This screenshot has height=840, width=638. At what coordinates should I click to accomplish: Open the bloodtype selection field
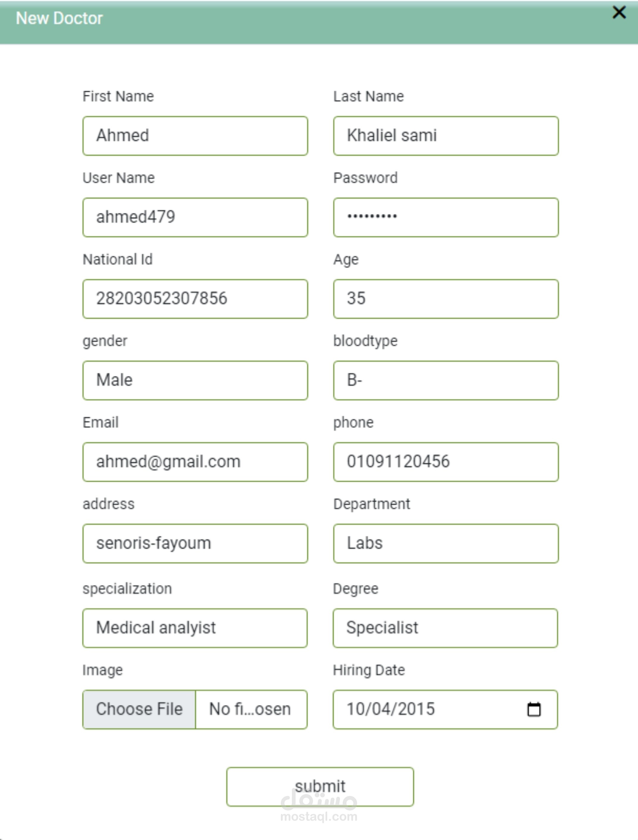tap(446, 380)
